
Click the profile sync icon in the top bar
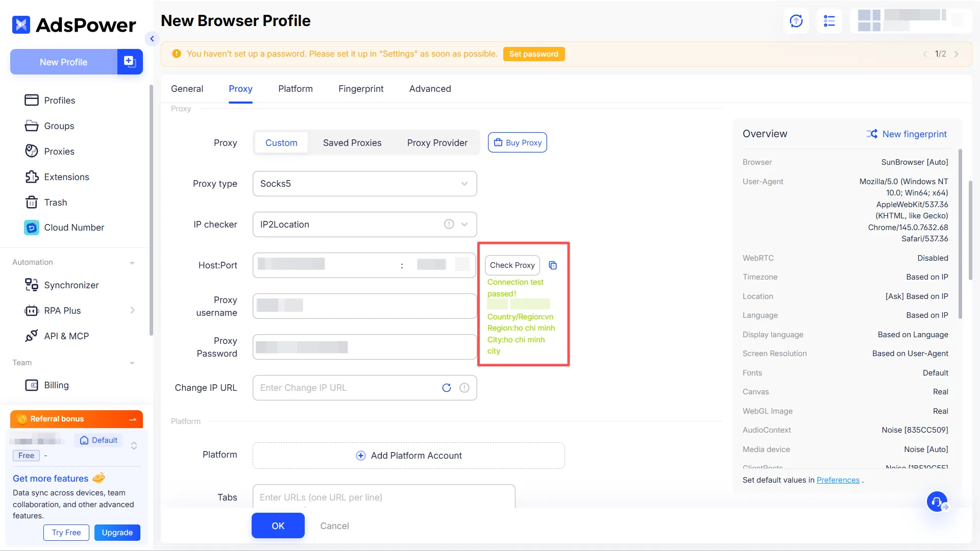(x=796, y=21)
